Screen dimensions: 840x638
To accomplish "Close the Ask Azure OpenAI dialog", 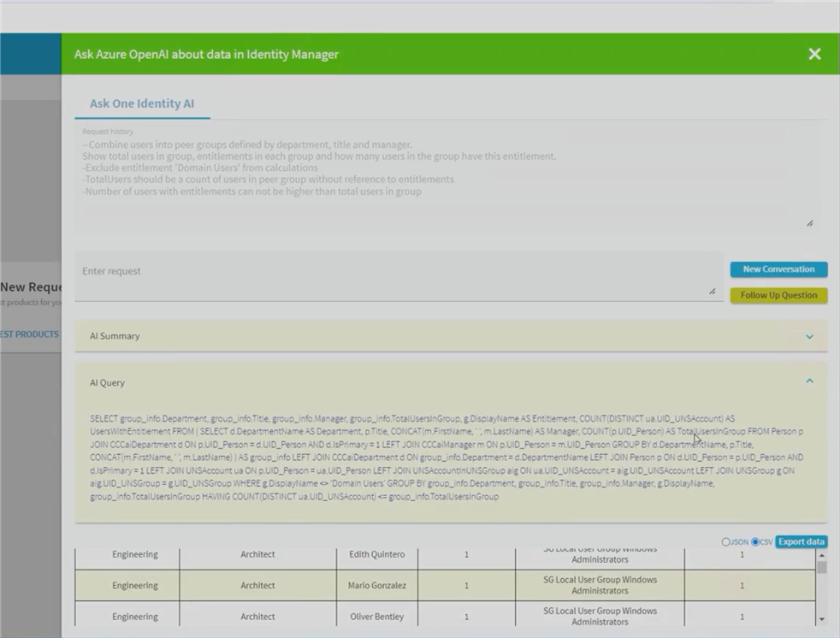I will pyautogui.click(x=814, y=54).
